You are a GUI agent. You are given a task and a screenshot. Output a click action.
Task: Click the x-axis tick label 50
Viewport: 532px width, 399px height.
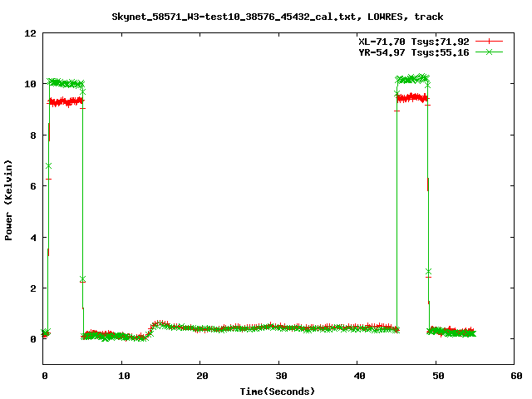click(x=438, y=376)
